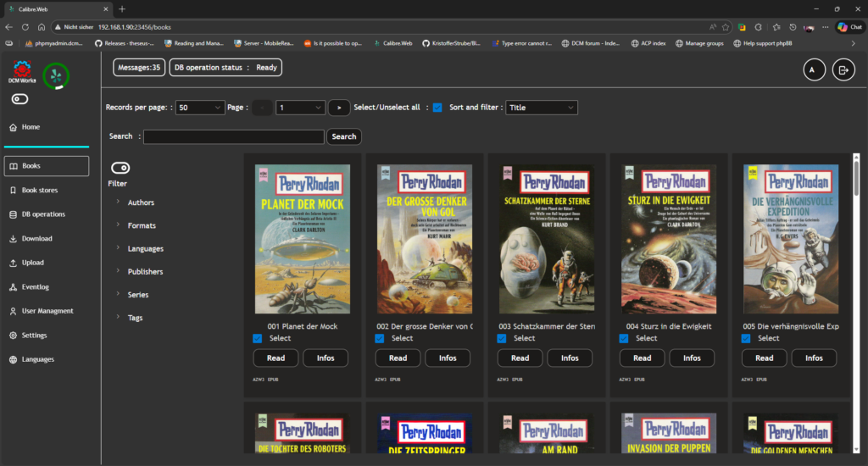Screen dimensions: 868x466
Task: Open Book stores from the sidebar
Action: tap(40, 191)
